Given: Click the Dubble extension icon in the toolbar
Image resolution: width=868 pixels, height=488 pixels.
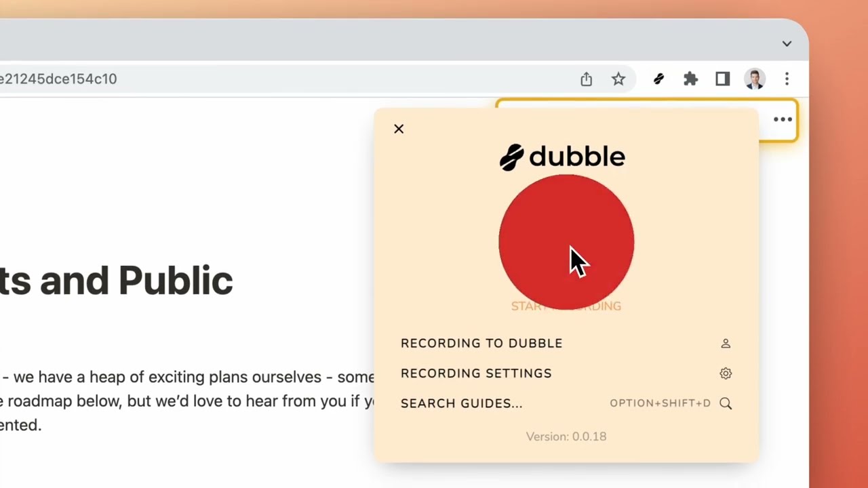Looking at the screenshot, I should pyautogui.click(x=658, y=79).
